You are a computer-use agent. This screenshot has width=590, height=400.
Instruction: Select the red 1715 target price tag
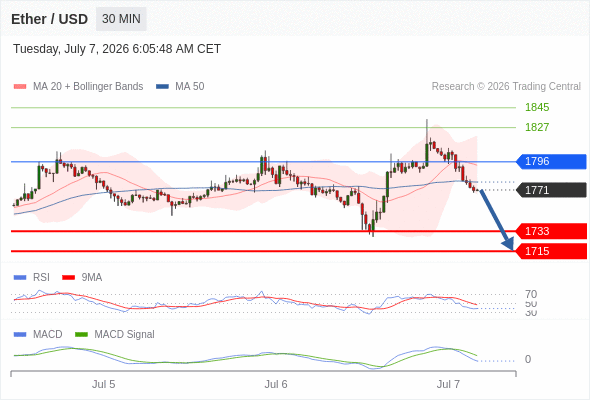551,251
